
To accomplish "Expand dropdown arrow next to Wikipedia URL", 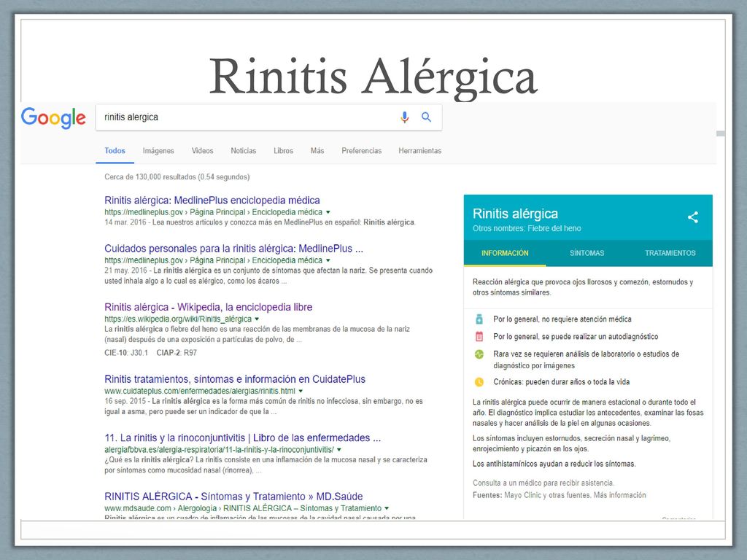I will 257,319.
